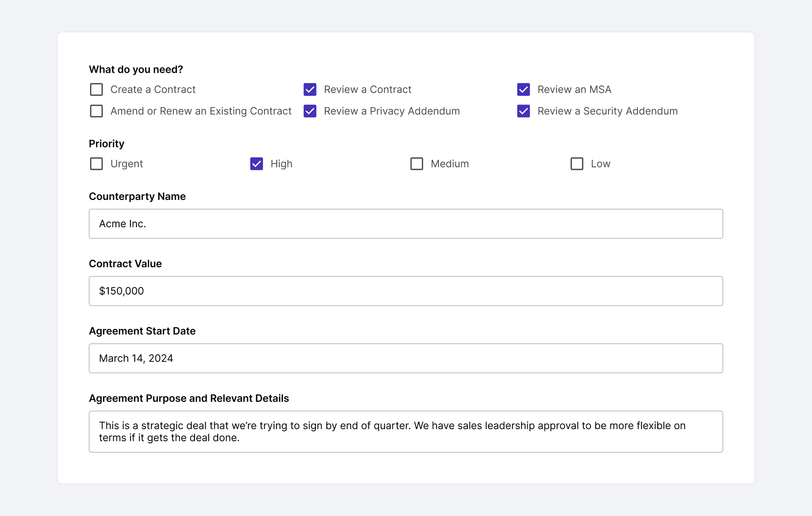Select the Agreement Start Date field
This screenshot has height=516, width=812.
406,358
